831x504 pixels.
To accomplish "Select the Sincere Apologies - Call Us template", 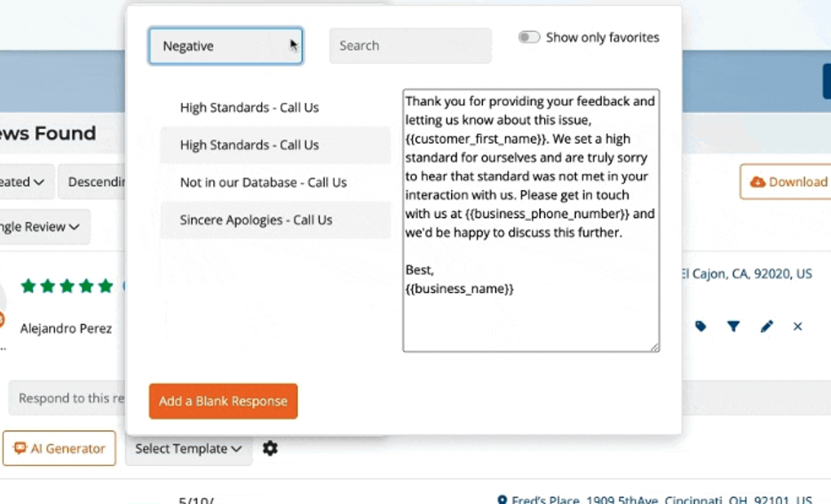I will 256,220.
